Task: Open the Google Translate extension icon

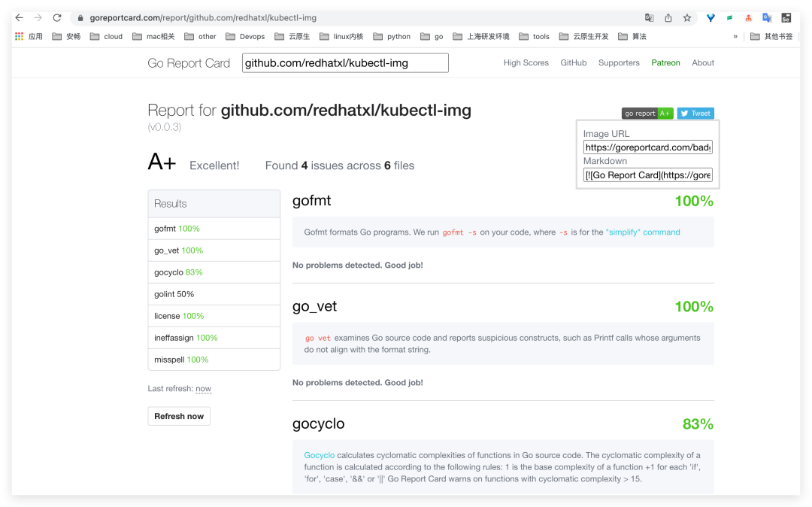Action: point(767,18)
